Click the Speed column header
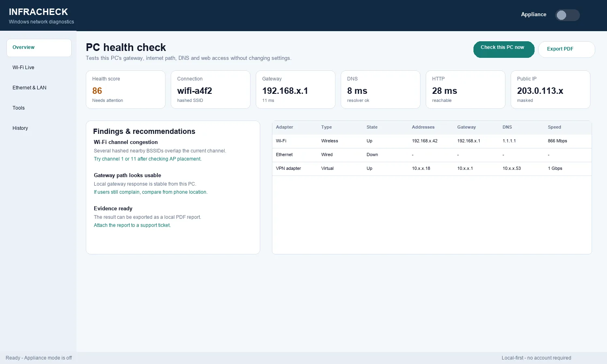This screenshot has height=364, width=607. click(554, 127)
